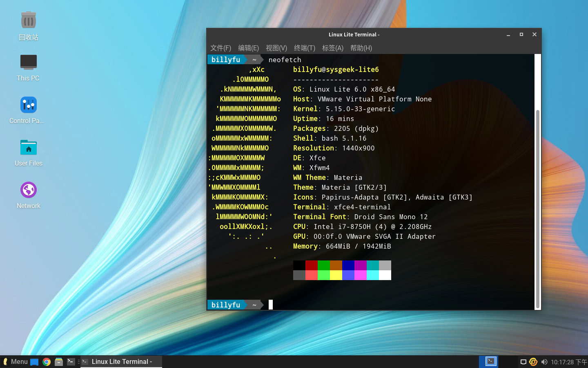Click the terminal vertical scrollbar
Image resolution: width=588 pixels, height=368 pixels.
coord(538,209)
